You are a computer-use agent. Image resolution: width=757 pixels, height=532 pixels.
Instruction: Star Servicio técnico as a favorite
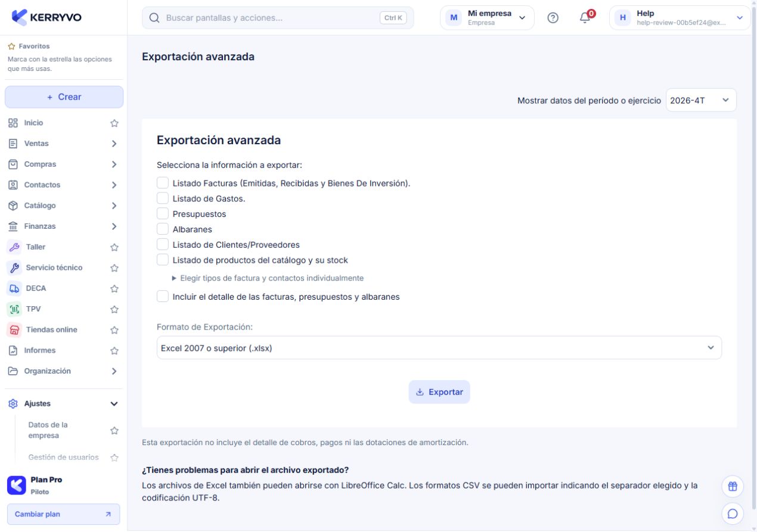pos(114,268)
